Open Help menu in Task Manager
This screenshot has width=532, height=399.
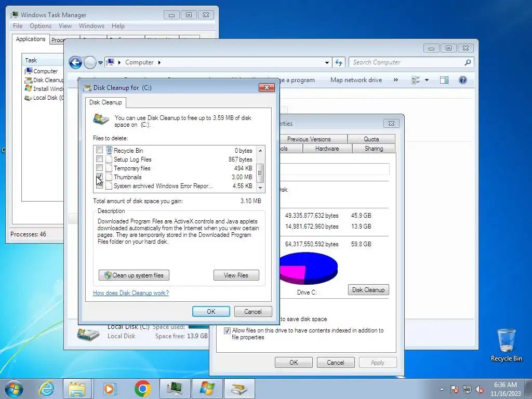point(118,26)
